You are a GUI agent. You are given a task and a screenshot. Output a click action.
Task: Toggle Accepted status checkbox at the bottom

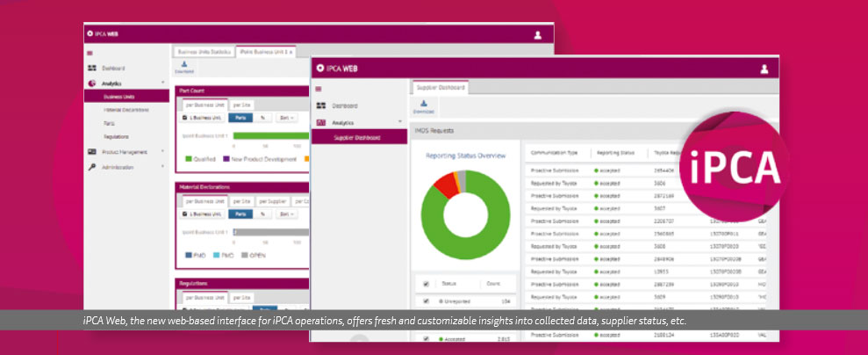426,338
